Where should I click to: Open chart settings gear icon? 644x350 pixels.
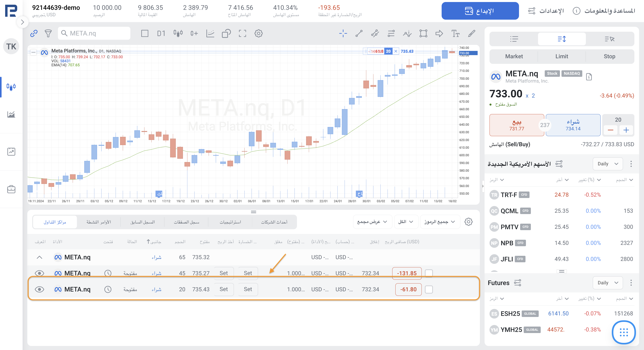tap(258, 33)
